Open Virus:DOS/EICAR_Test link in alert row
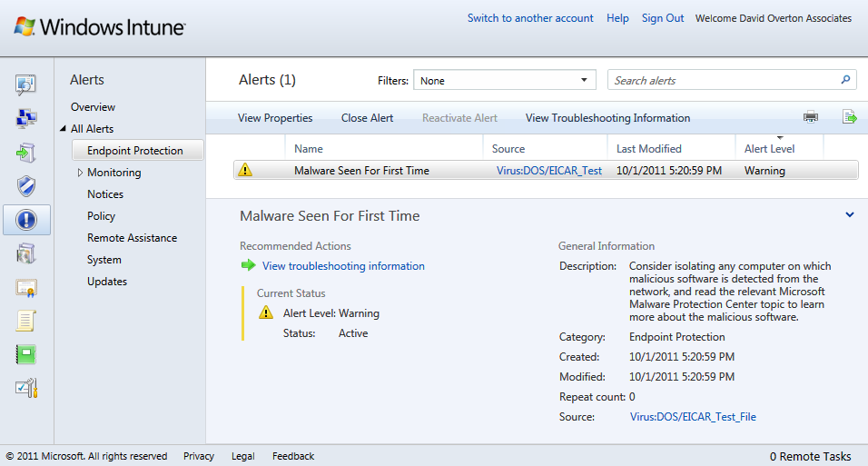This screenshot has height=466, width=868. (x=548, y=170)
